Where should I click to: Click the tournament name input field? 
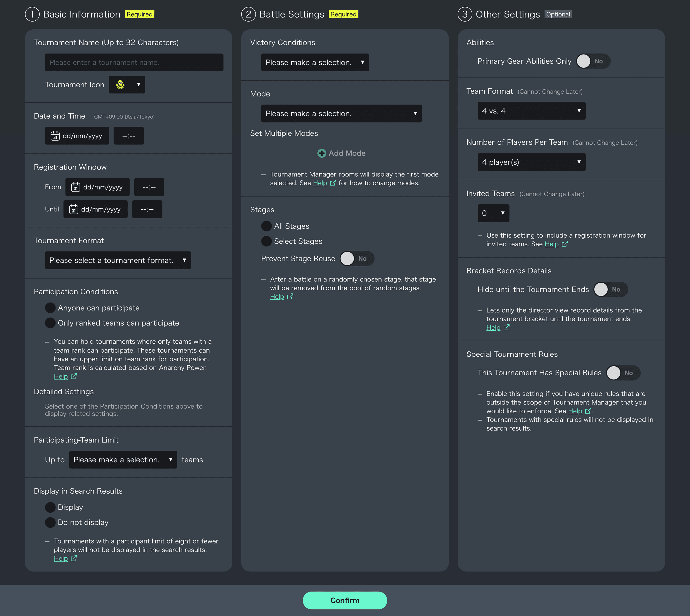[x=134, y=63]
